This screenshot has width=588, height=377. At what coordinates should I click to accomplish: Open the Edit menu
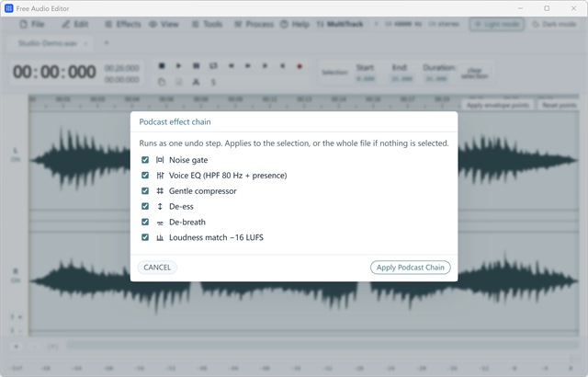pyautogui.click(x=75, y=25)
